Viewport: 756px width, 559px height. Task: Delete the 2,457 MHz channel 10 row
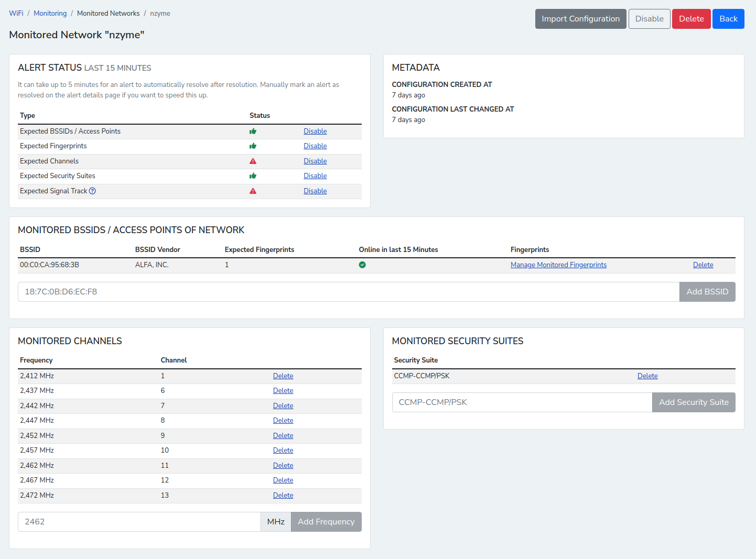coord(283,451)
